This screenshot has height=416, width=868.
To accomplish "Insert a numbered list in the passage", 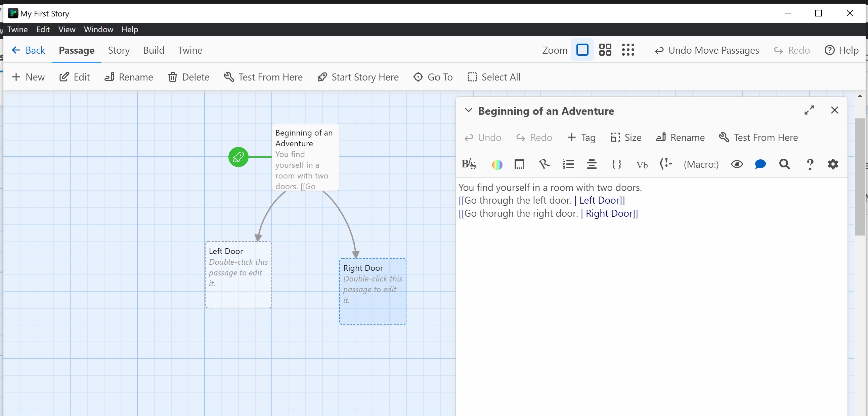I will point(568,164).
